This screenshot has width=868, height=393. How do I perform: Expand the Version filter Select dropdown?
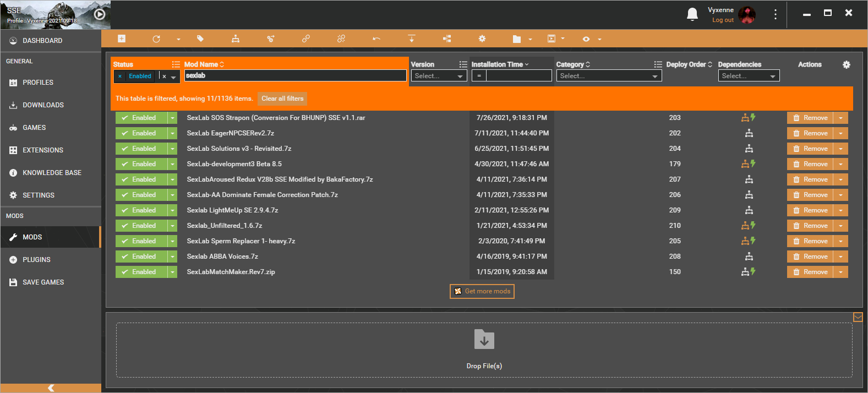439,76
